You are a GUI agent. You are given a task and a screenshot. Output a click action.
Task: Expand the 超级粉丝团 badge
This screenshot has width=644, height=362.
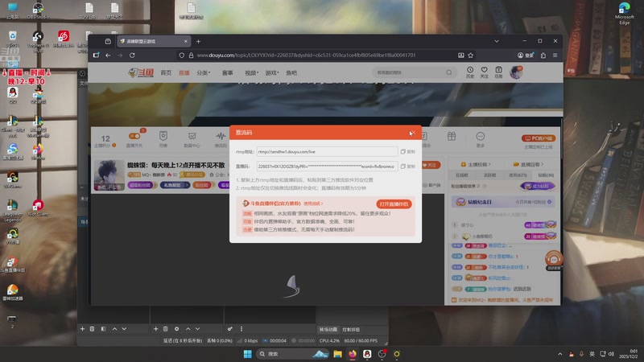(143, 185)
